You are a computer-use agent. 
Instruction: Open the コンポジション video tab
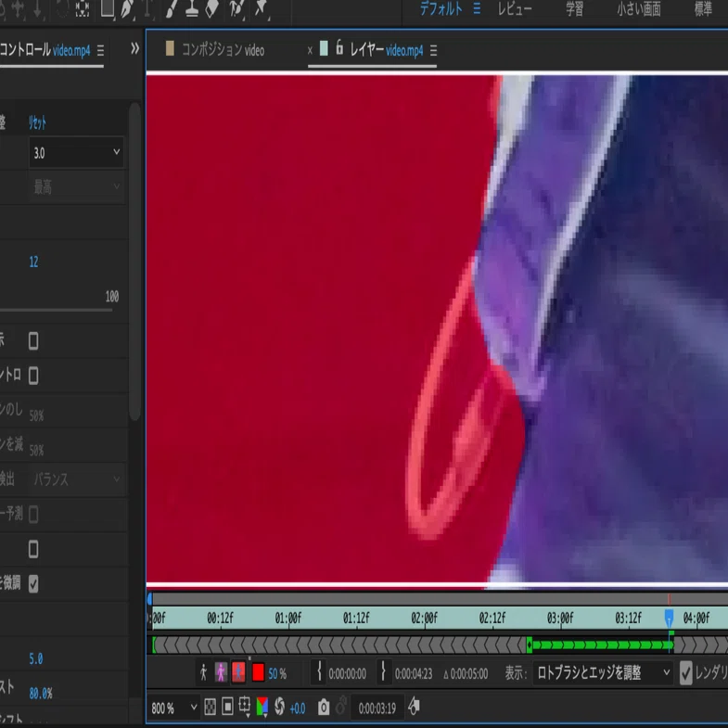coord(223,50)
